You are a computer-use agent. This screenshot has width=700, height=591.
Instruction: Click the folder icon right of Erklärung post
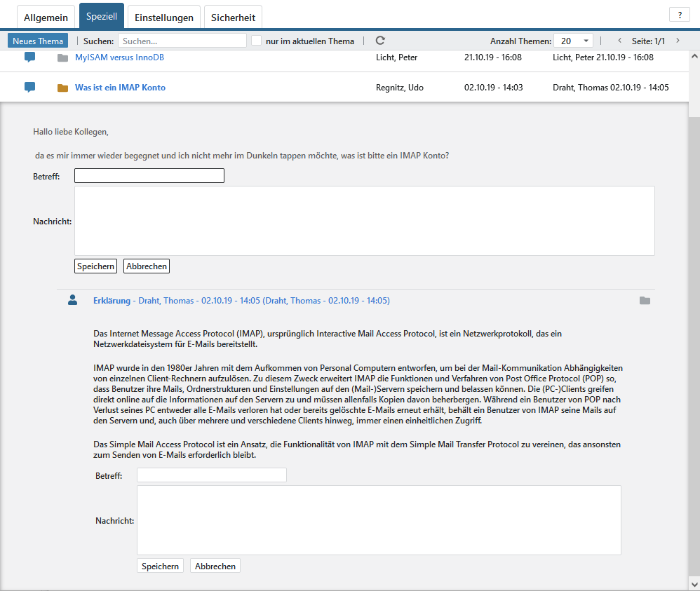coord(645,301)
